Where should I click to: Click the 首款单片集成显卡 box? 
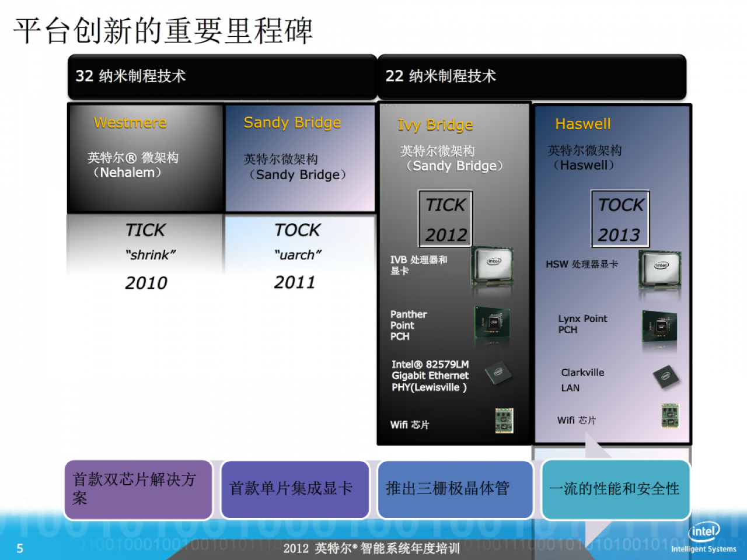coord(295,489)
